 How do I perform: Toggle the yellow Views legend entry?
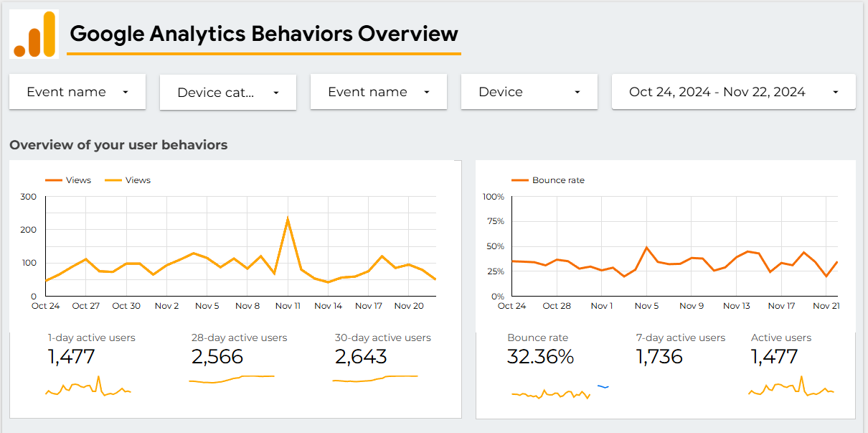tap(128, 180)
